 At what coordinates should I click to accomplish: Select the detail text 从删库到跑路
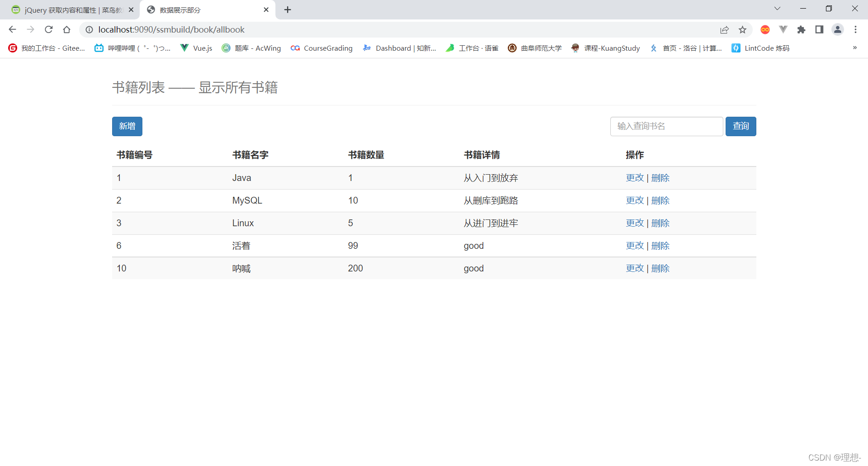[491, 200]
